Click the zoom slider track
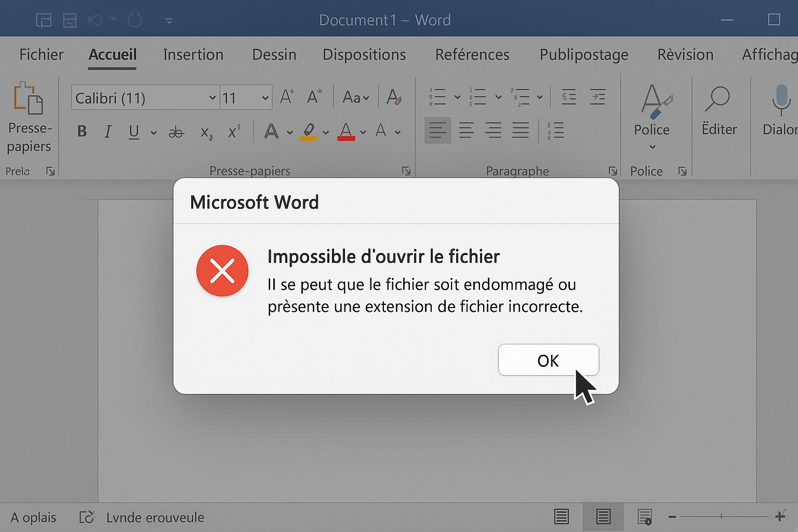The width and height of the screenshot is (798, 532). coord(724,516)
